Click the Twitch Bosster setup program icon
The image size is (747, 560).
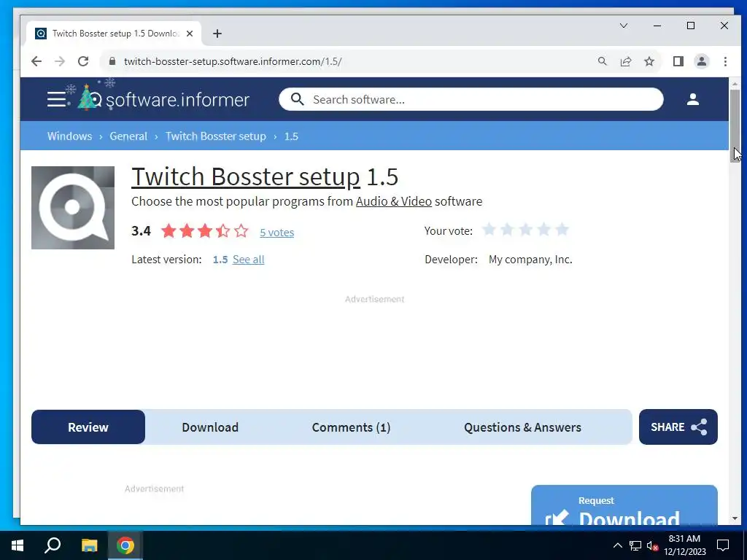(73, 208)
